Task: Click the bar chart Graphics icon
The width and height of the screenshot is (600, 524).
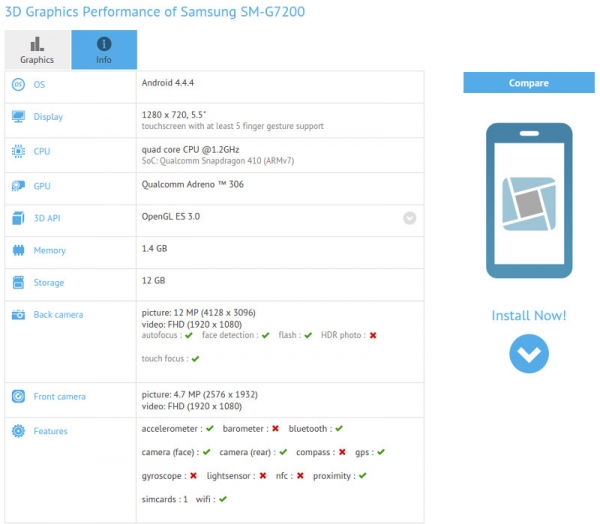Action: coord(37,44)
